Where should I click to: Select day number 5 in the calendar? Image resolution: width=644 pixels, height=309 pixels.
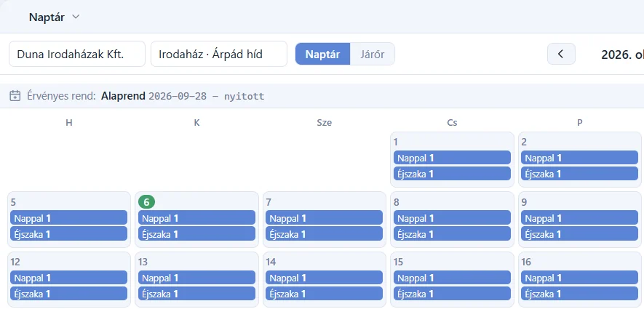(x=13, y=202)
